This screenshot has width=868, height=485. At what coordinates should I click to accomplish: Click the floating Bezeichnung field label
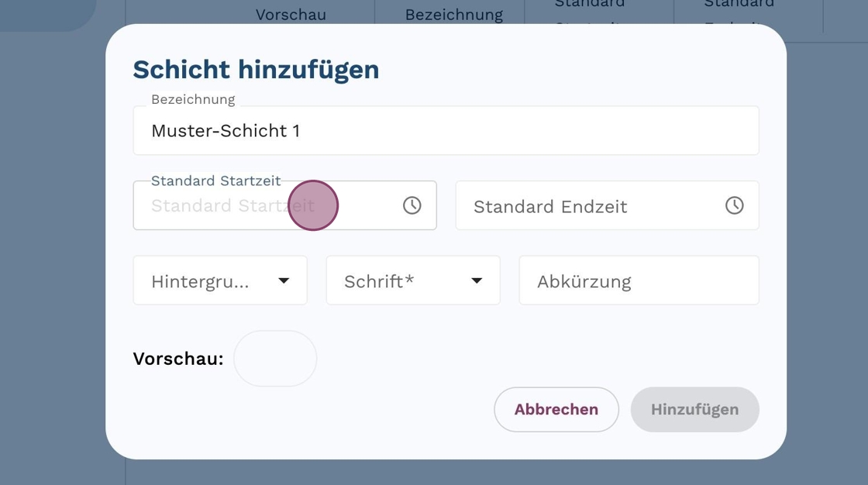[x=193, y=99]
